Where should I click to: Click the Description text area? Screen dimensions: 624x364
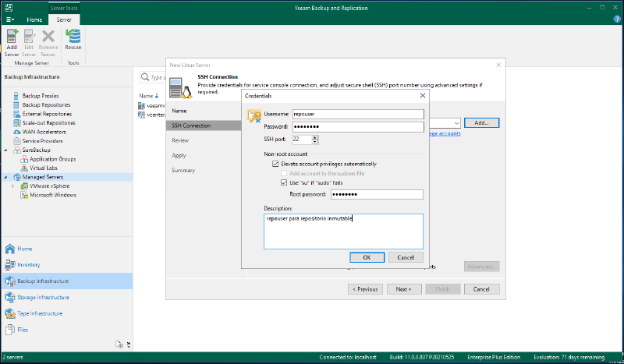343,231
